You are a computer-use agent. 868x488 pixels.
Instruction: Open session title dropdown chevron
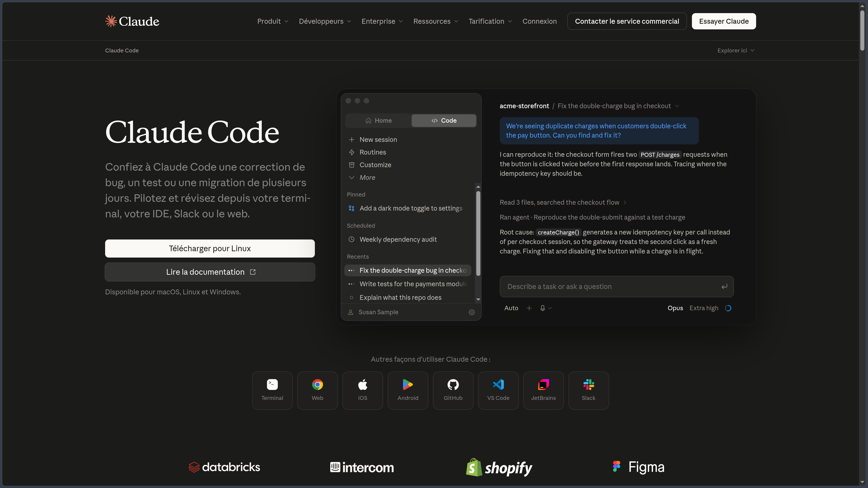coord(677,106)
